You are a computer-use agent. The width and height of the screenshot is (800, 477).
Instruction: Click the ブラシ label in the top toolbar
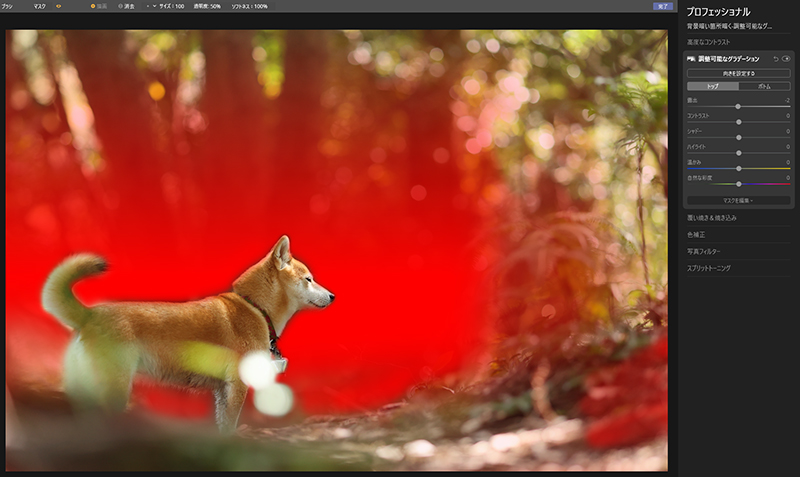point(7,6)
